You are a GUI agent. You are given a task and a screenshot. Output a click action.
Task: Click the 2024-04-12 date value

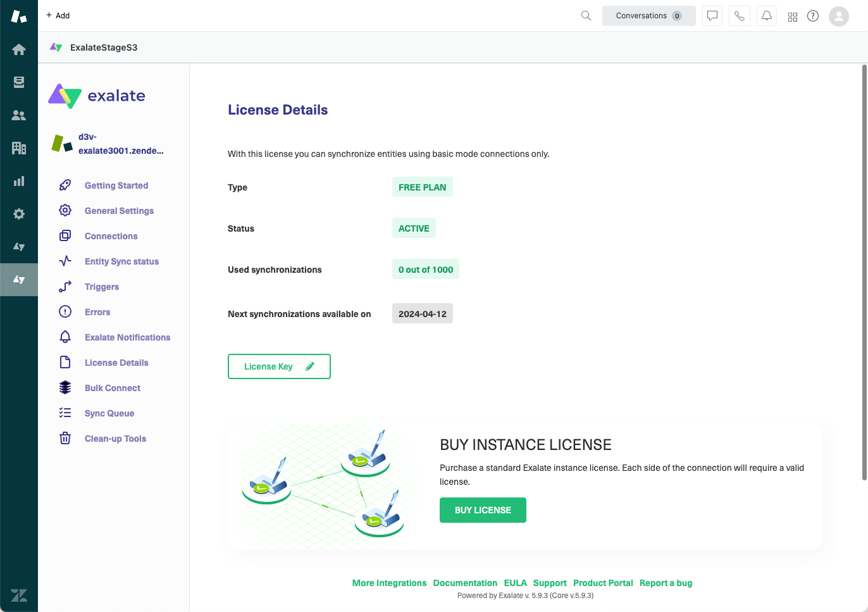coord(423,314)
